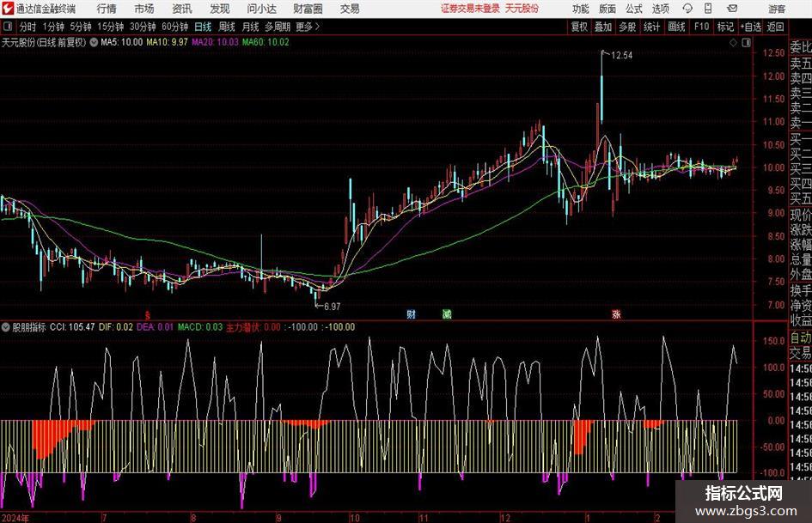This screenshot has width=812, height=523.
Task: Switch to 月线 monthly timeframe
Action: coord(251,27)
